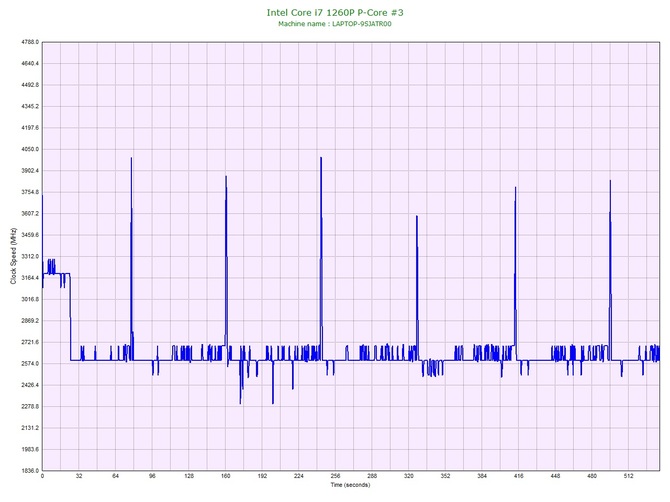Screen dimensions: 670x502
Task: Click the y-axis value 4492.8
Action: 30,85
